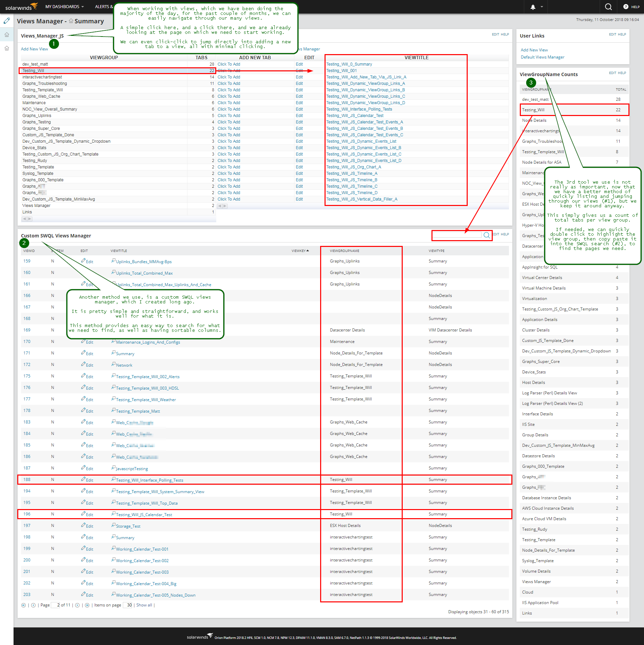Image resolution: width=644 pixels, height=645 pixels.
Task: Open the Default Views Manager link
Action: 542,57
